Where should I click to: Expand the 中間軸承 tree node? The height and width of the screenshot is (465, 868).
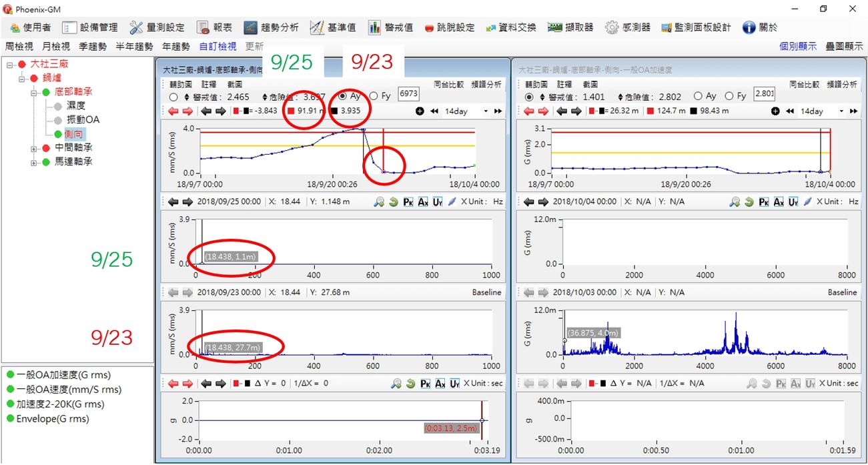point(34,147)
